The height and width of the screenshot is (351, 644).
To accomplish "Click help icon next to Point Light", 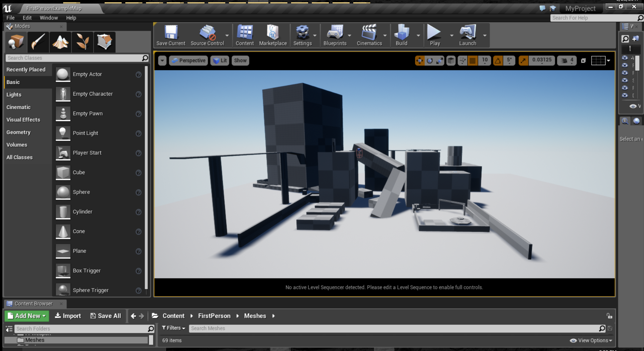I will 138,133.
